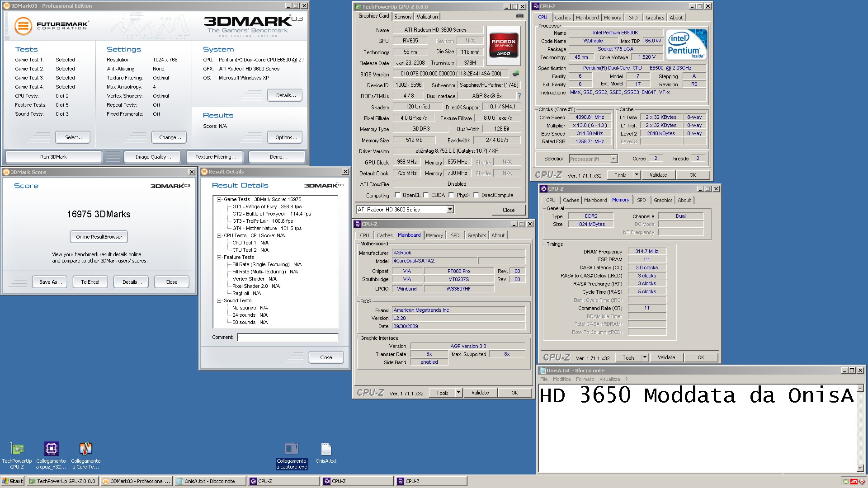Open TechPowerUp GPU-Z desktop shortcut

(17, 455)
